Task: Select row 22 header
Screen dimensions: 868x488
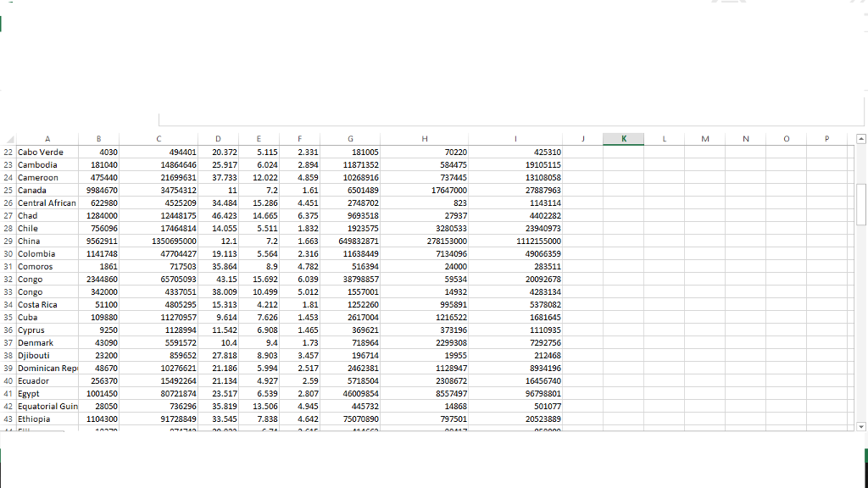Action: pos(8,152)
